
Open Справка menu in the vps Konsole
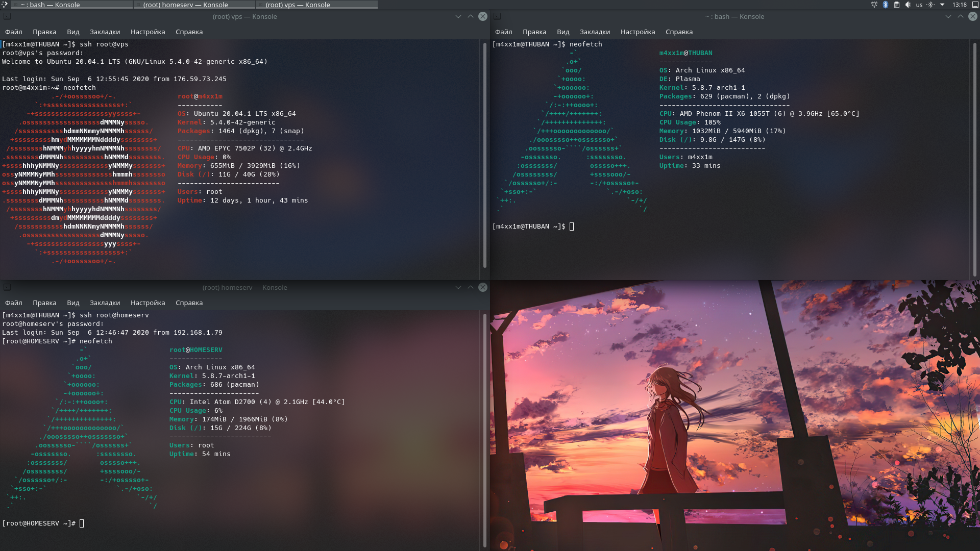[x=189, y=32]
